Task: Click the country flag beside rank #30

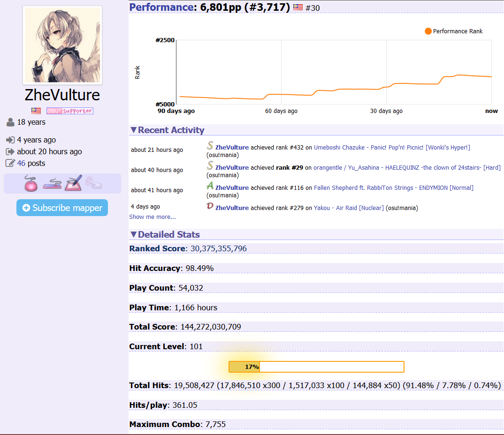Action: pyautogui.click(x=298, y=7)
